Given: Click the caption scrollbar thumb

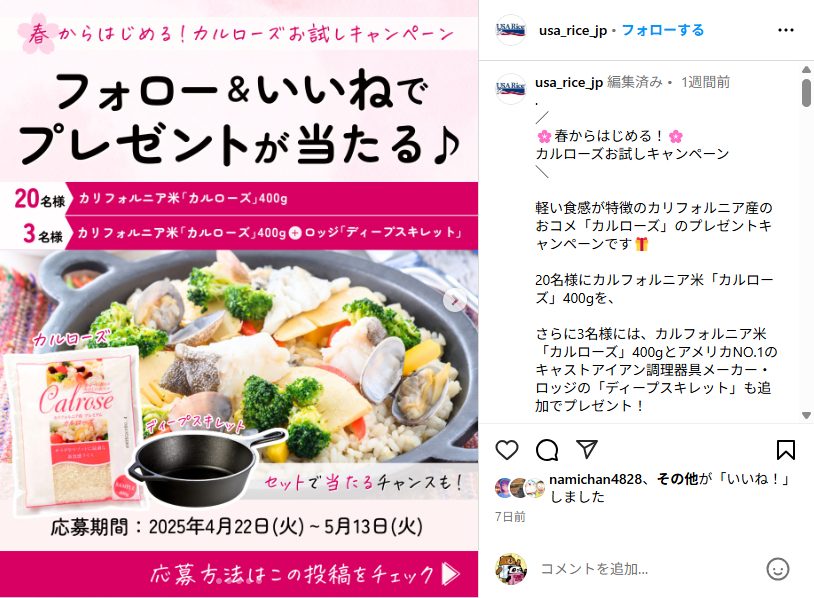Looking at the screenshot, I should [806, 93].
